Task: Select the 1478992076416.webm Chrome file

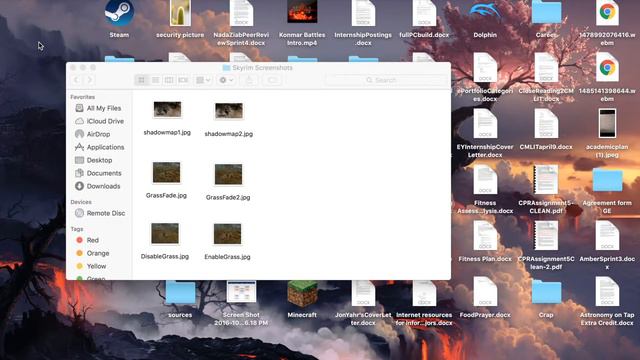Action: pos(607,13)
